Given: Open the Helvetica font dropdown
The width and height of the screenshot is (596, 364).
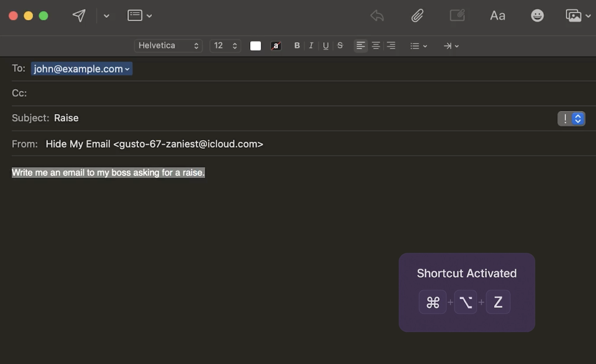Looking at the screenshot, I should coord(168,45).
